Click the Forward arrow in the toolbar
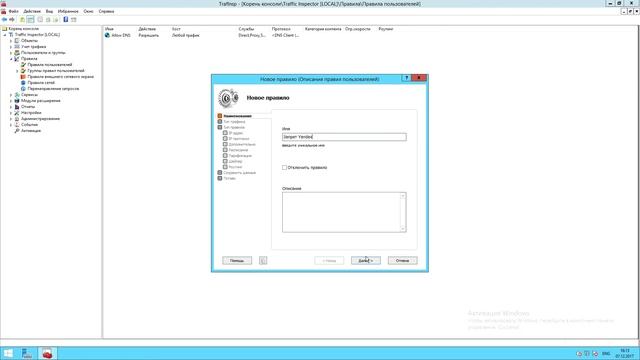 (12, 20)
